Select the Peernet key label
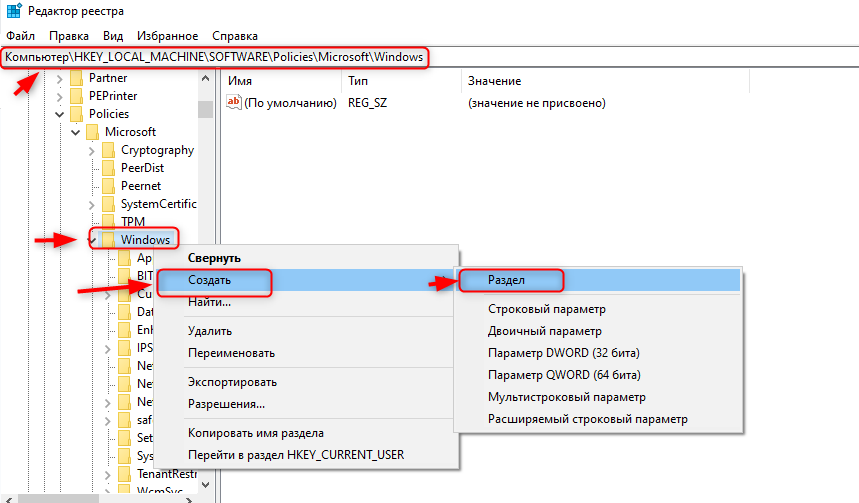The height and width of the screenshot is (503, 859). [141, 186]
